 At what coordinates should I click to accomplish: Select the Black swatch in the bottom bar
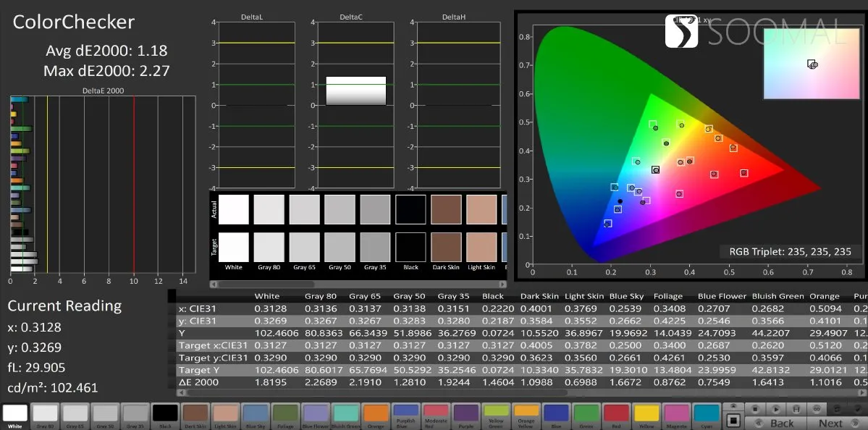click(x=165, y=416)
